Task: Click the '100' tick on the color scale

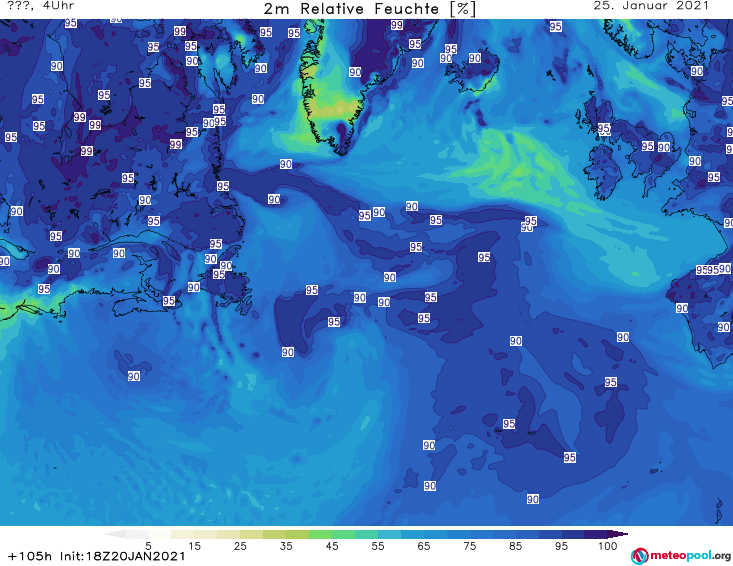Action: coord(607,546)
